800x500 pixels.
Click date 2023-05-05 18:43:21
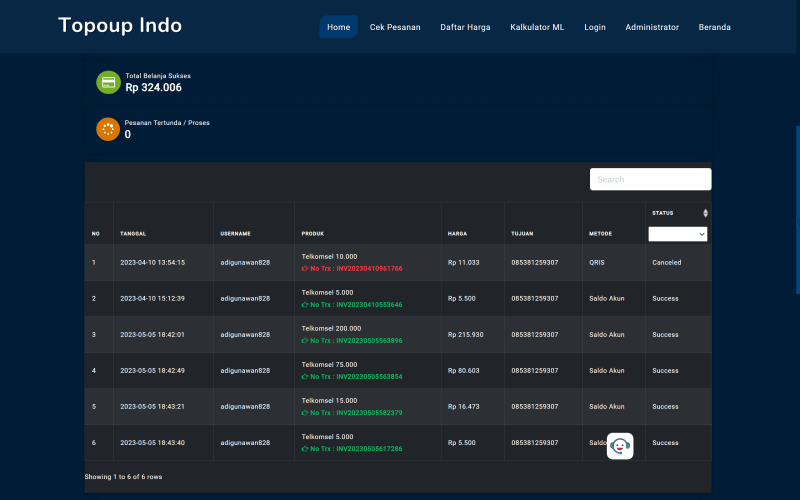pyautogui.click(x=153, y=407)
